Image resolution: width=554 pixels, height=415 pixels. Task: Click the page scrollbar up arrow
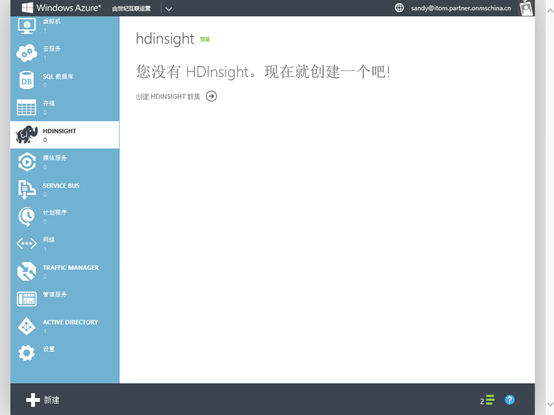coord(550,11)
